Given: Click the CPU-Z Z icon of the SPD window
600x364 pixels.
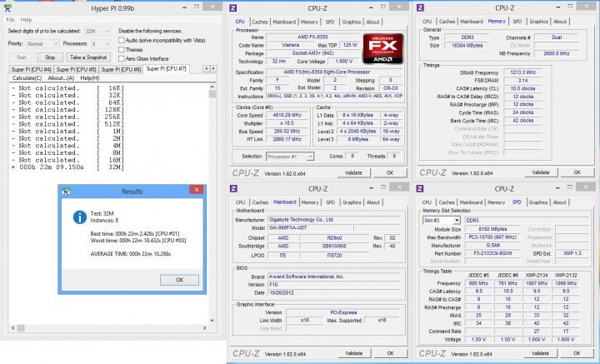Looking at the screenshot, I should click(x=420, y=188).
